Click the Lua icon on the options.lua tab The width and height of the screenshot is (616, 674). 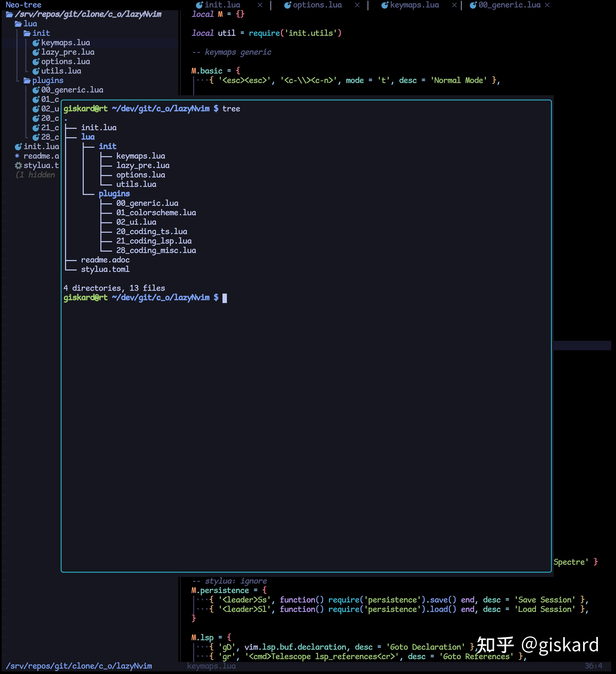click(x=288, y=5)
